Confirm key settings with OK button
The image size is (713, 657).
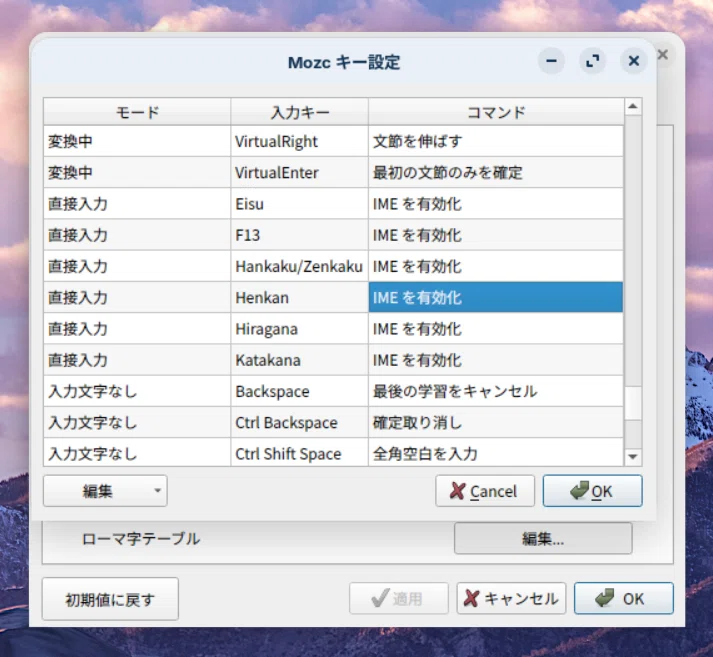pos(592,491)
